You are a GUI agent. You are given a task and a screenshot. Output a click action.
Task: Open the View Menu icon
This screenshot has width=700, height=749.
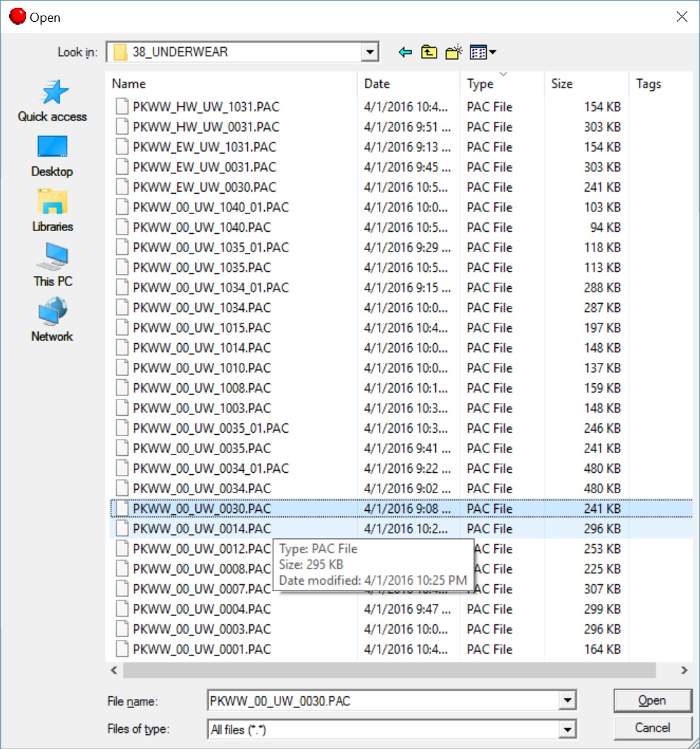pyautogui.click(x=482, y=52)
